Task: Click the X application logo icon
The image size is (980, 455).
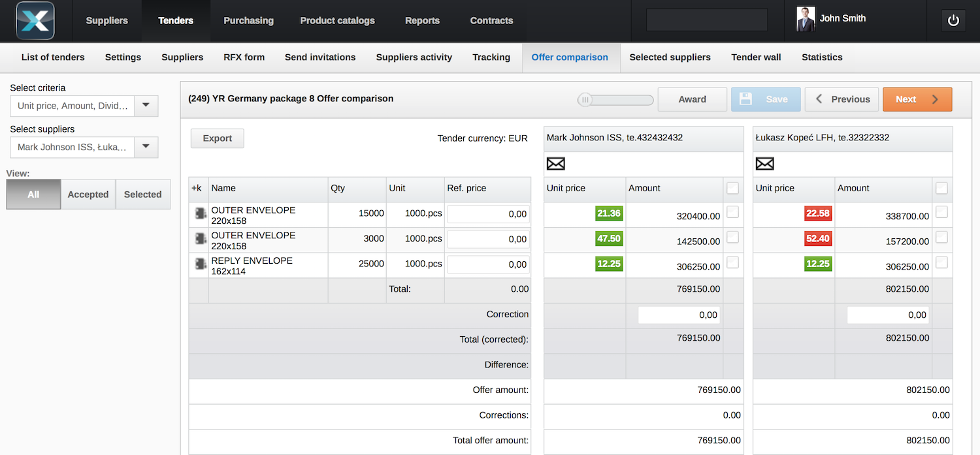Action: [x=35, y=21]
